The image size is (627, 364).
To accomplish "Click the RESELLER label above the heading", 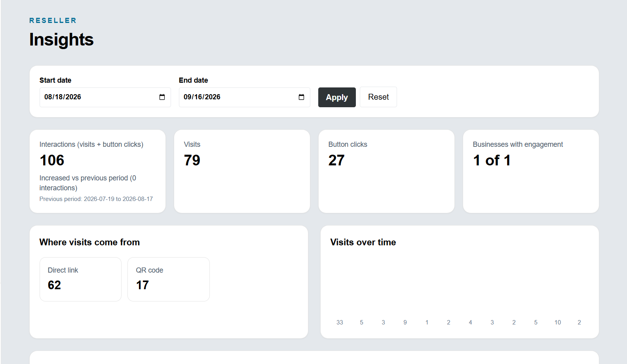I will 53,21.
